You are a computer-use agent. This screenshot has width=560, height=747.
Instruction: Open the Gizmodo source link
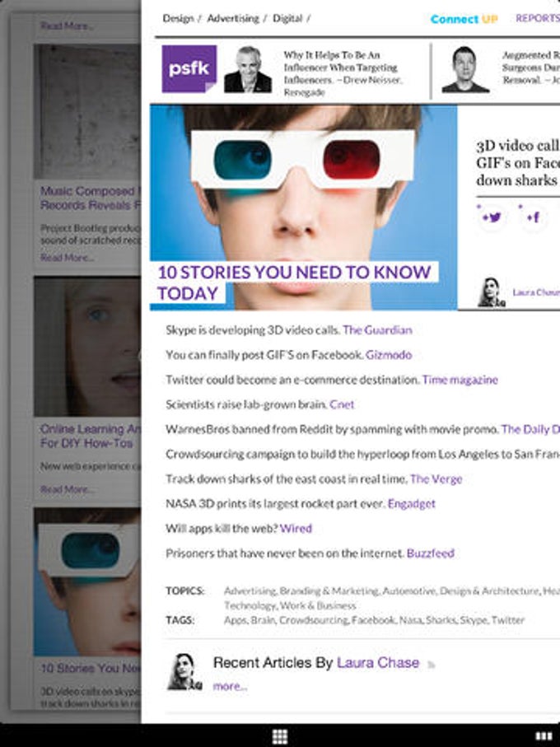pos(389,355)
